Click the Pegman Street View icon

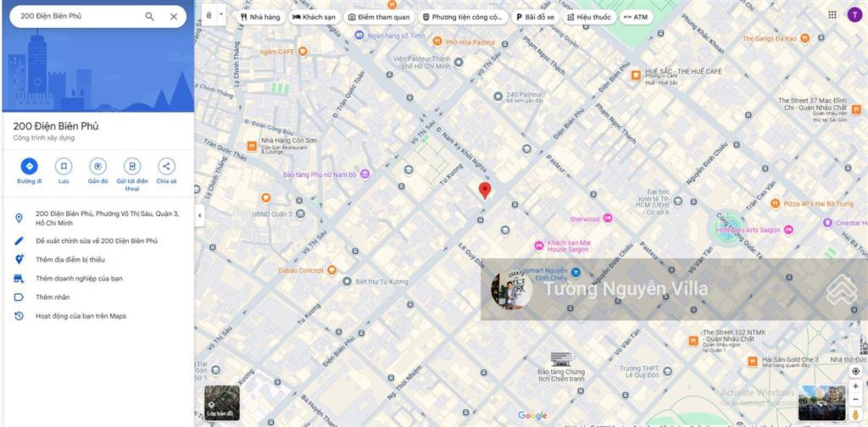tap(856, 414)
